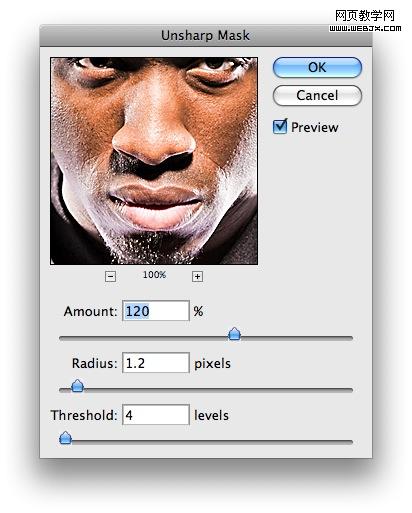Focus the Radius pixels input field

(156, 363)
